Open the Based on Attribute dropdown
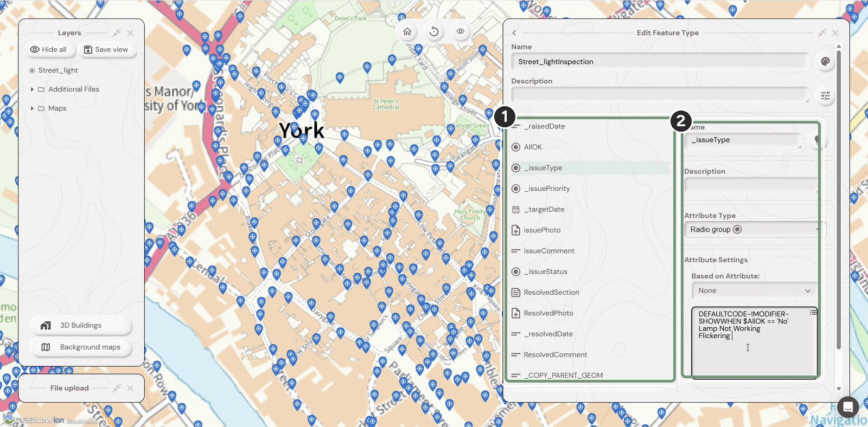The image size is (868, 427). 754,291
